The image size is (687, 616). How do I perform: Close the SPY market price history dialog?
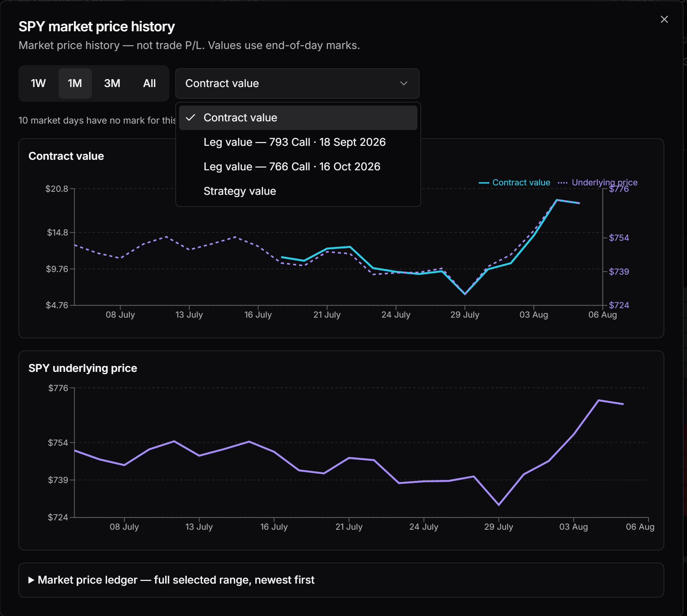[664, 20]
